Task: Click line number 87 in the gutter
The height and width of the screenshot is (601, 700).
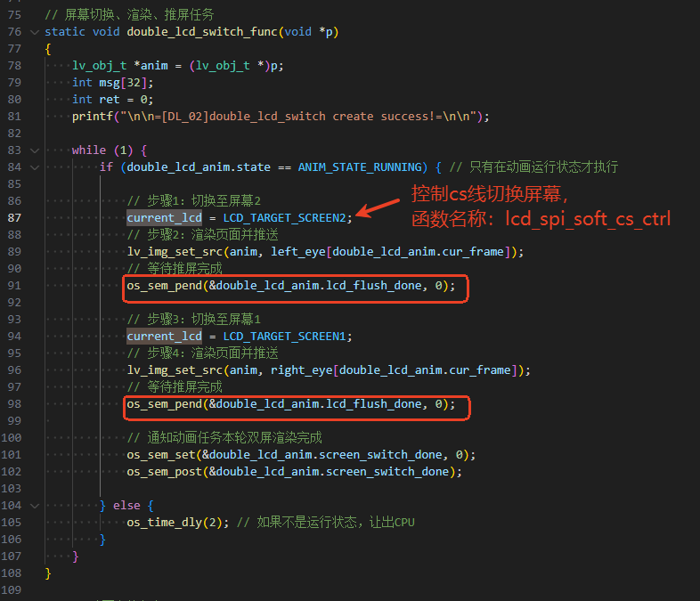Action: [14, 218]
